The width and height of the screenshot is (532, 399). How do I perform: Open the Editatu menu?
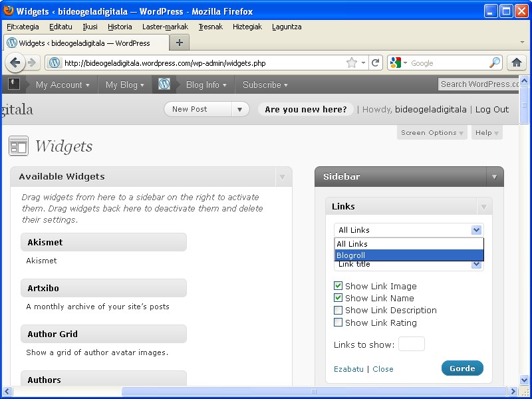61,27
